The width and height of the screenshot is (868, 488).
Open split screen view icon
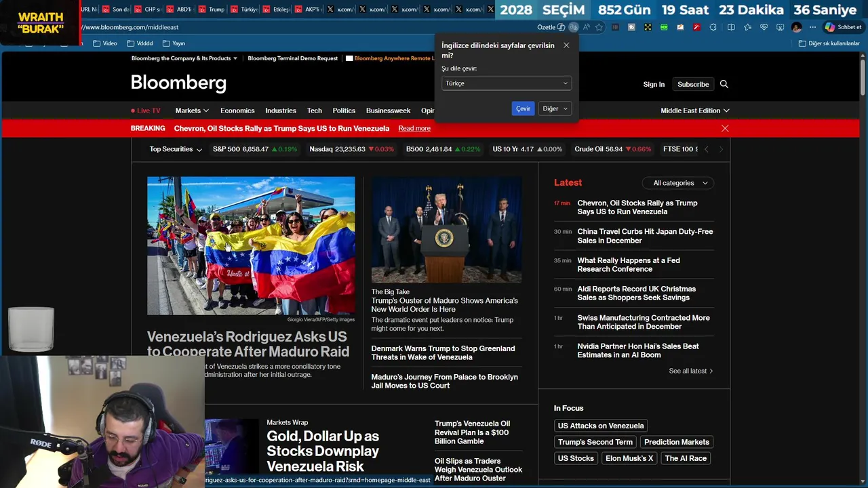pyautogui.click(x=731, y=27)
